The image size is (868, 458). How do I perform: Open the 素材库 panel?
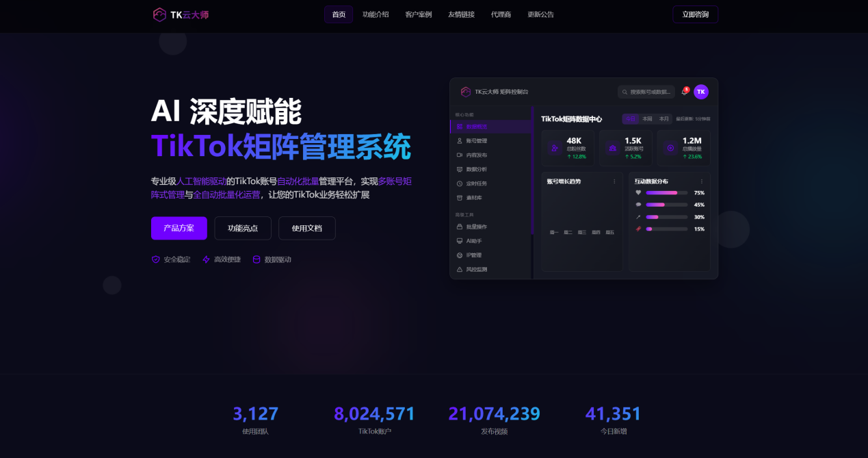474,197
